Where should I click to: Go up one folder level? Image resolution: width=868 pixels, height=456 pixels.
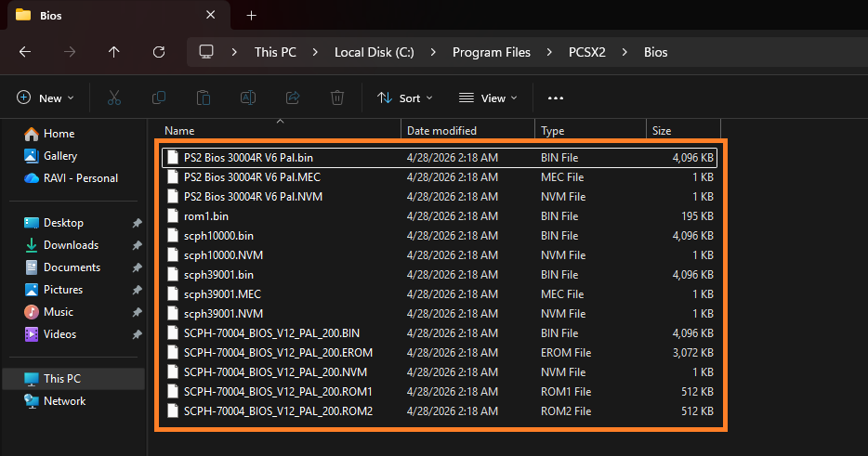point(114,52)
